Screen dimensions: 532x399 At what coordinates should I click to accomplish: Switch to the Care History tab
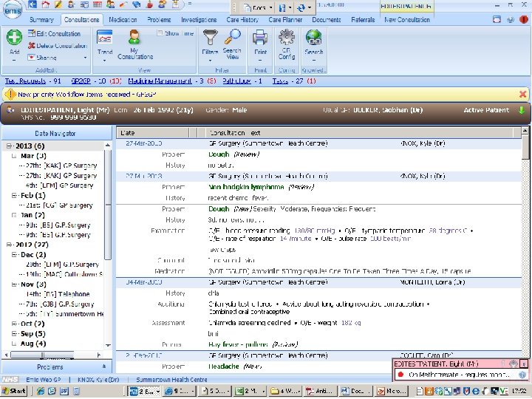pyautogui.click(x=242, y=20)
